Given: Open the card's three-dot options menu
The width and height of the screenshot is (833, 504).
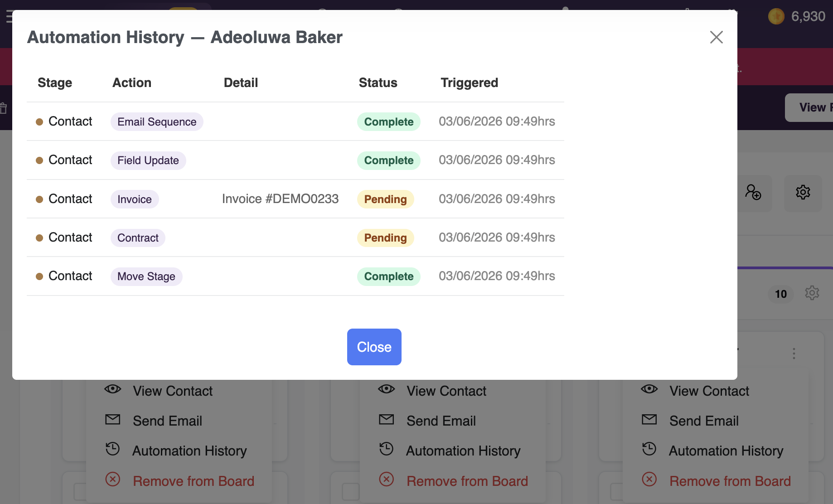Looking at the screenshot, I should (794, 354).
